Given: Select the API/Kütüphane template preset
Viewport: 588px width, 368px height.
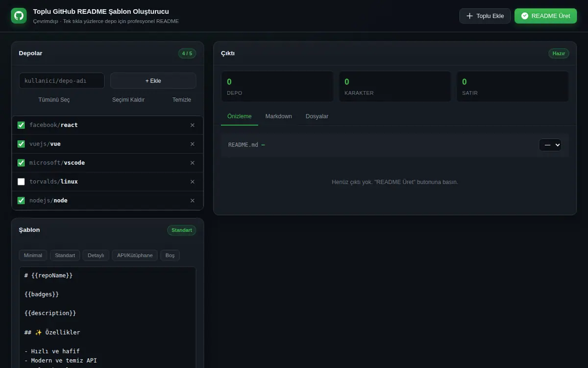Looking at the screenshot, I should 135,255.
